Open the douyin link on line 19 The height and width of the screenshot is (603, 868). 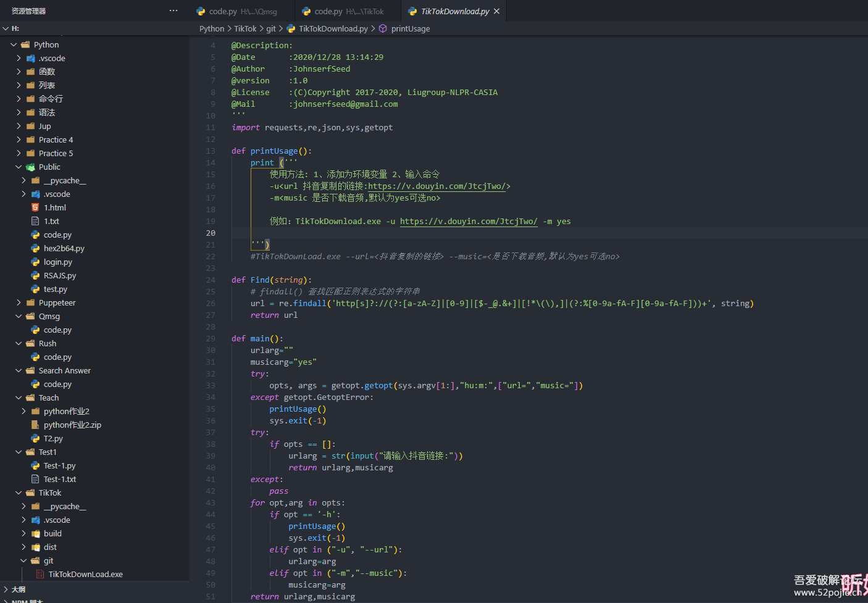[x=468, y=221]
